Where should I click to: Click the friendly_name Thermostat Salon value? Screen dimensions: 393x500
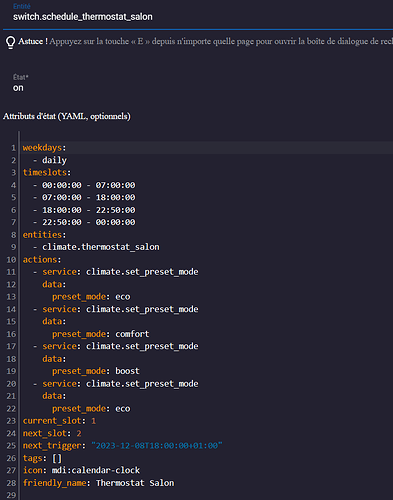pyautogui.click(x=135, y=483)
